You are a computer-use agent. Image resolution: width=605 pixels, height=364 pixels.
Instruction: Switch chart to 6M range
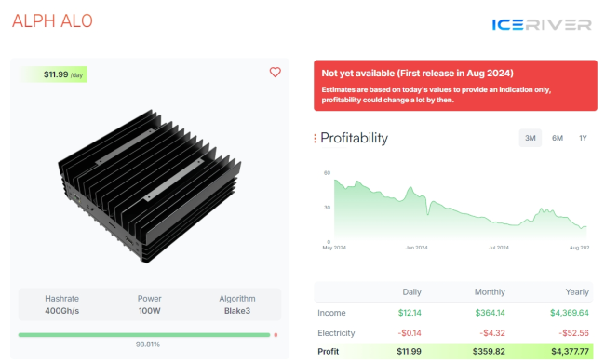pyautogui.click(x=558, y=138)
